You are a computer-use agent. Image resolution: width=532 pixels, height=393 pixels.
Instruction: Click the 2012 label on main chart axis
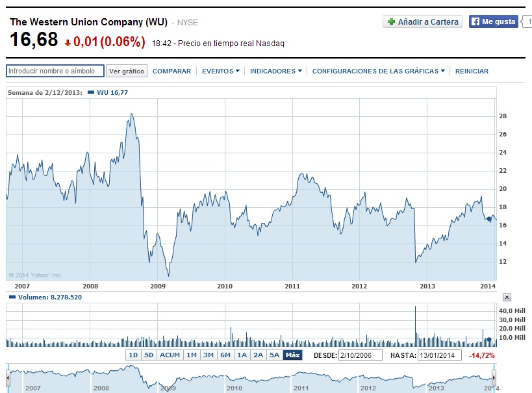[359, 286]
